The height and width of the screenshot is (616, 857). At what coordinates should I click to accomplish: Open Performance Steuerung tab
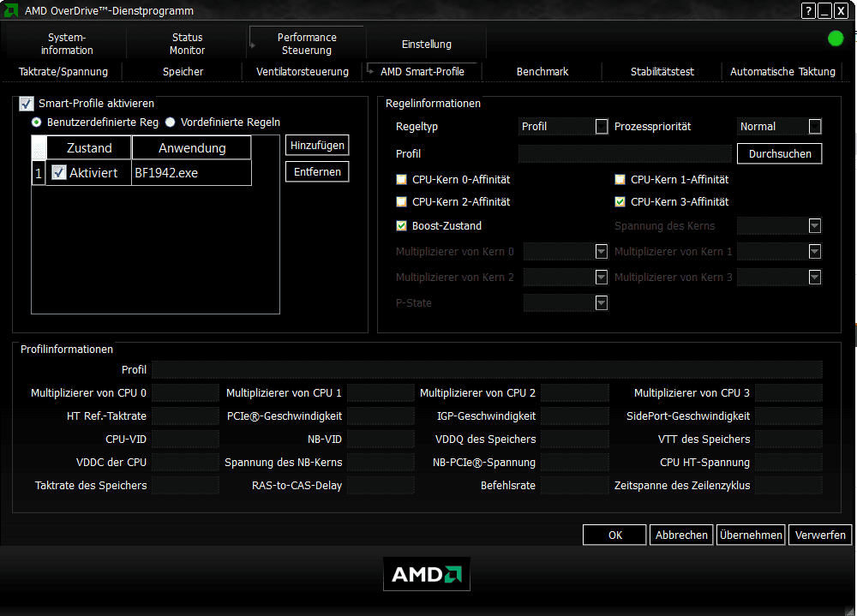coord(307,44)
